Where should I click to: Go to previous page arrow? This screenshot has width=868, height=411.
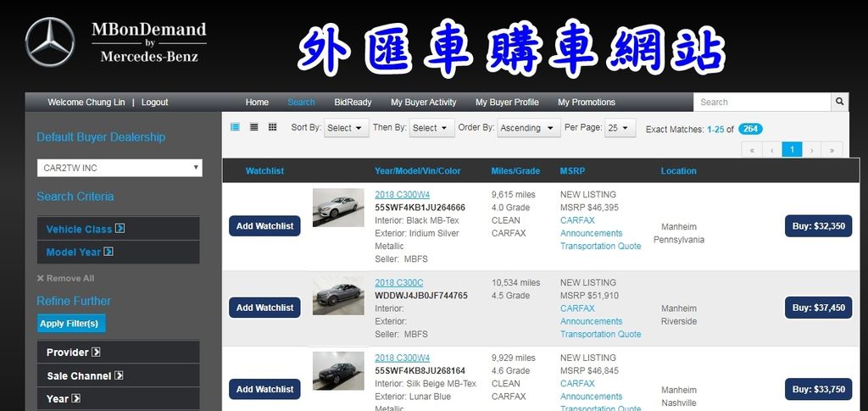[x=771, y=150]
